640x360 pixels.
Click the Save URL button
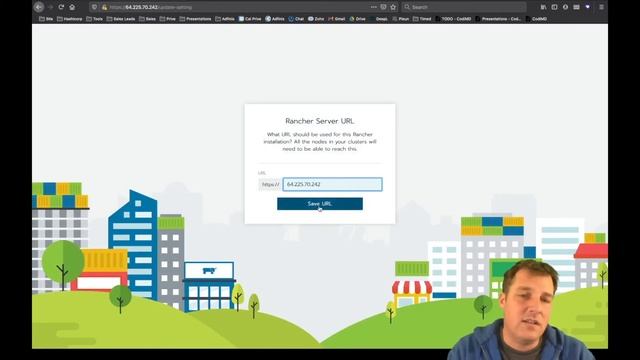[x=320, y=204]
